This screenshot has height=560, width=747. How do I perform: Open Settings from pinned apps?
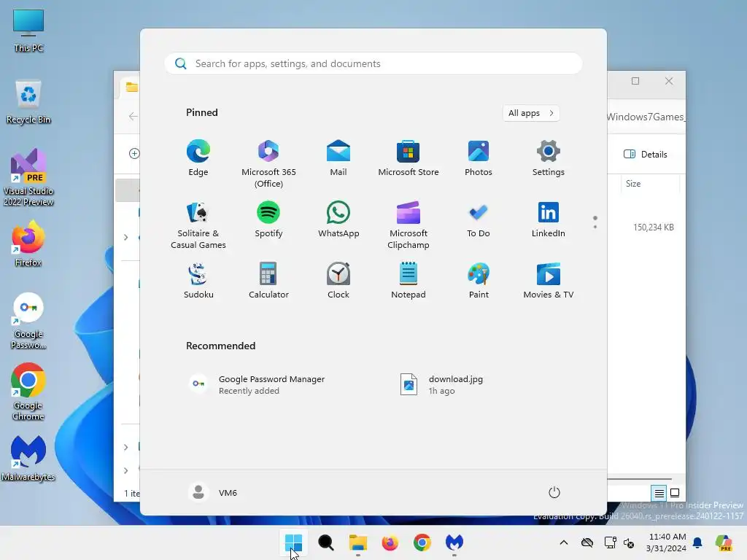click(549, 158)
